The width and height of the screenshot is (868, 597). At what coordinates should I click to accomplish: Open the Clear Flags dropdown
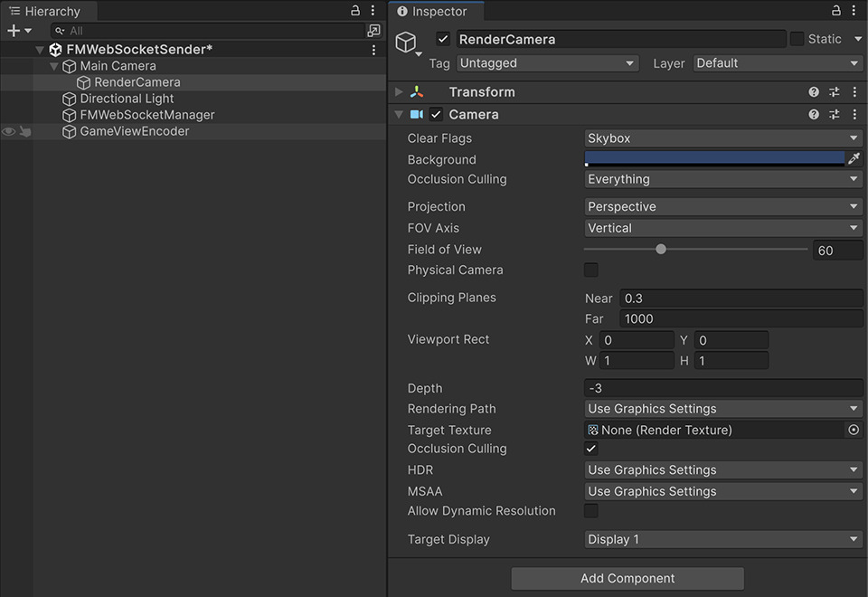723,137
